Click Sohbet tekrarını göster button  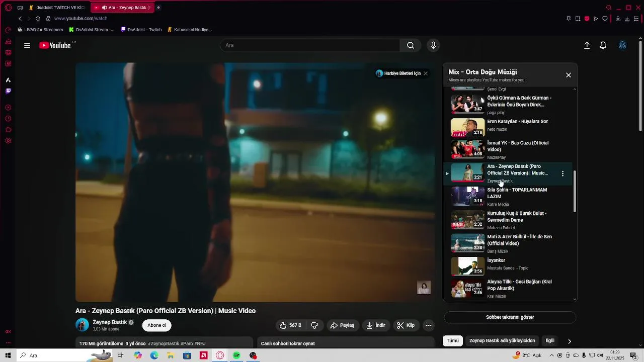(x=510, y=317)
